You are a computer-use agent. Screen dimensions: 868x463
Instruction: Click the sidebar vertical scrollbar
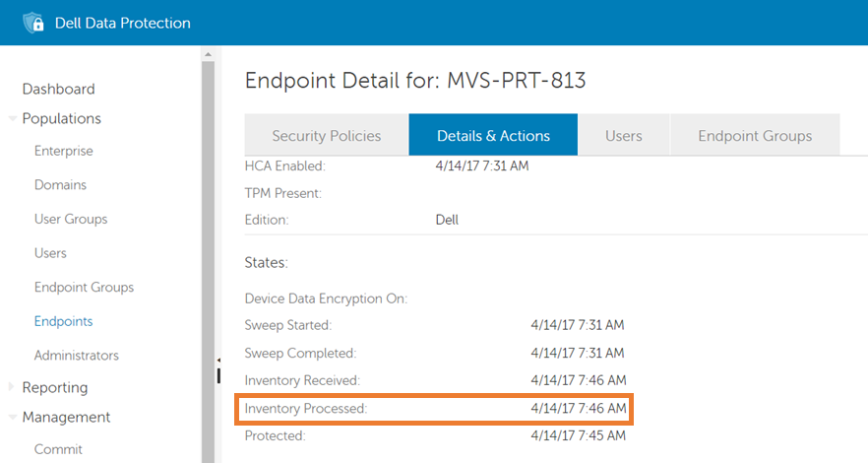[208, 246]
